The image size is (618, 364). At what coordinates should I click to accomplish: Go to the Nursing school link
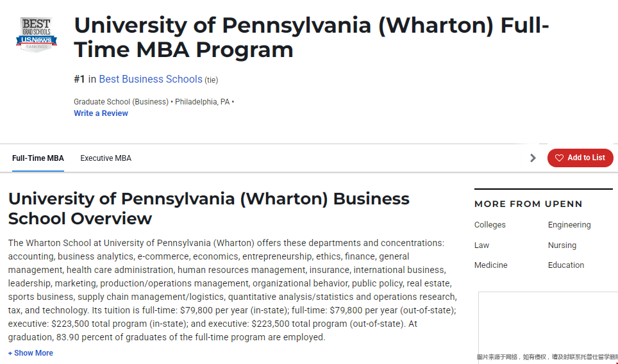pos(562,245)
